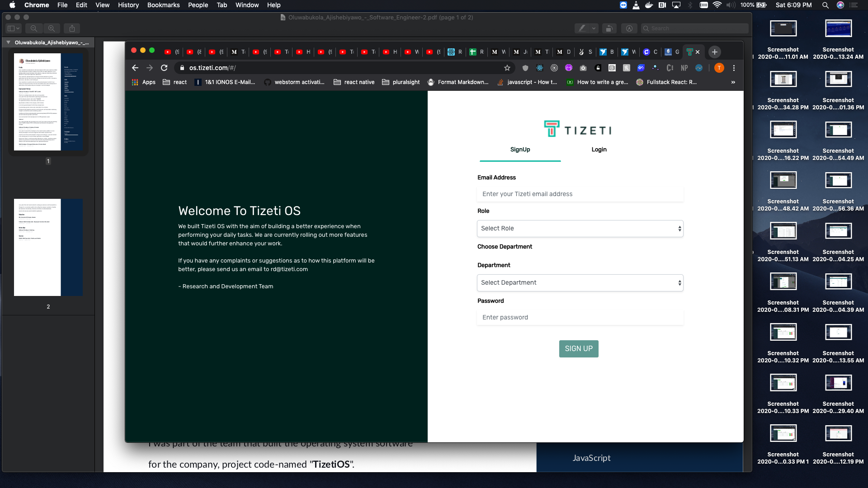Open the Apple menu

pos(12,5)
